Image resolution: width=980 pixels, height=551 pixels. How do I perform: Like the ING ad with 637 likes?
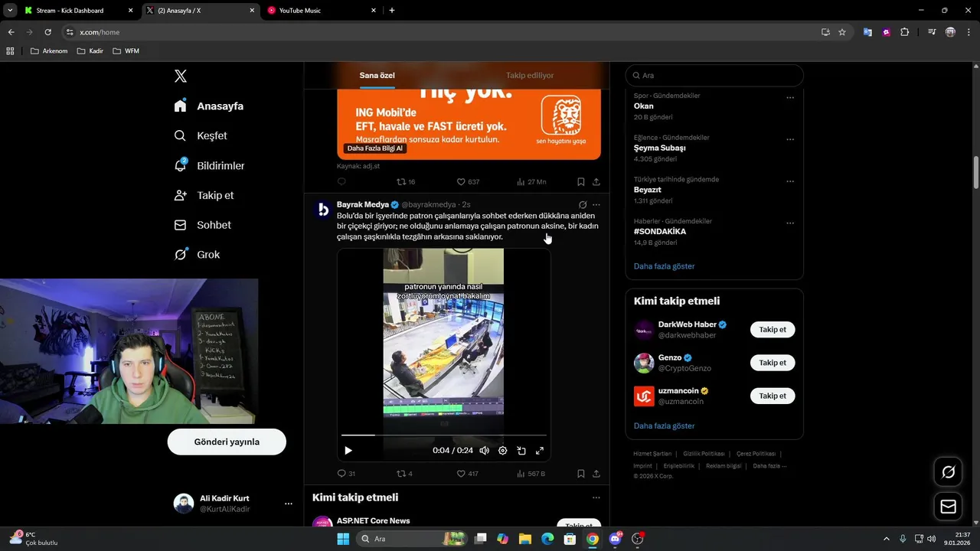coord(468,182)
